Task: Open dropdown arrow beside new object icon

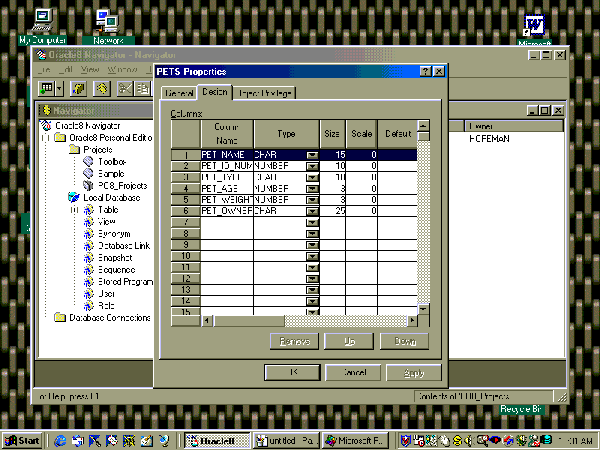Action: pos(59,89)
